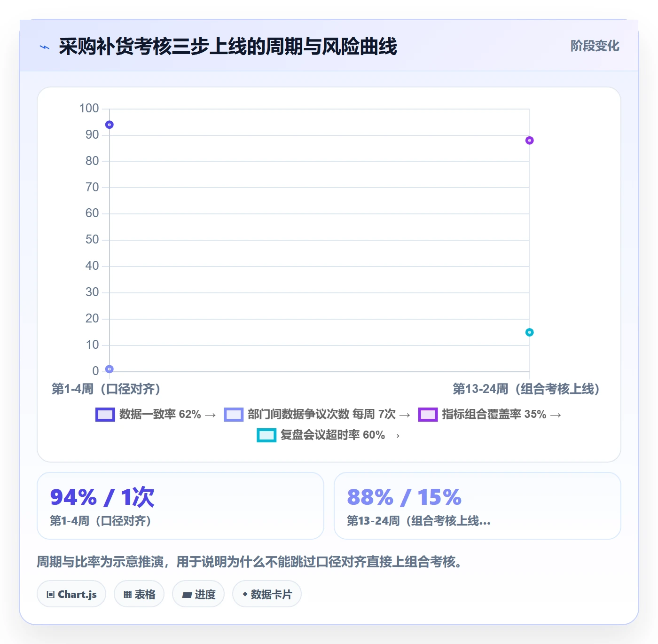
Task: Click the 第13-24周（组合考核上线）axis label
Action: tap(526, 389)
